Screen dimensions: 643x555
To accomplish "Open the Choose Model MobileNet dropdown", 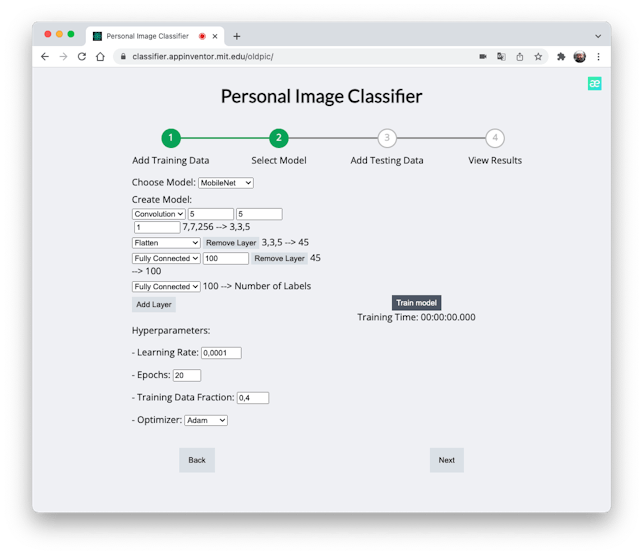I will (225, 183).
